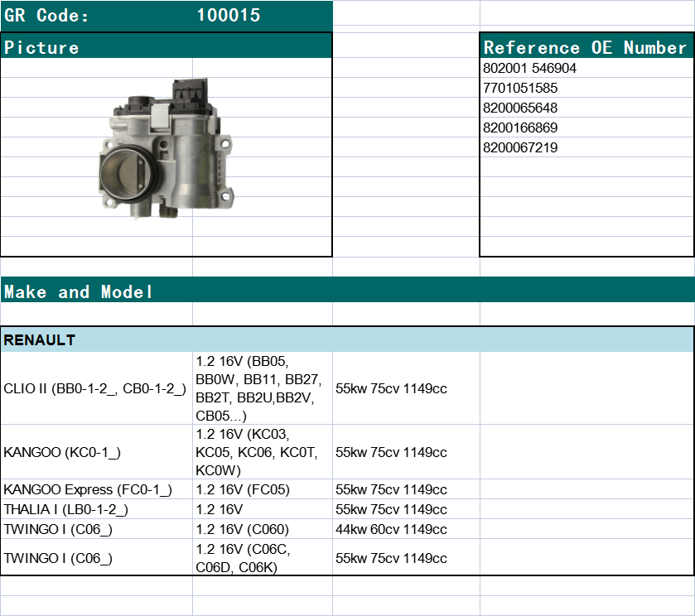
Task: Select the RENAULT make row
Action: coord(348,340)
